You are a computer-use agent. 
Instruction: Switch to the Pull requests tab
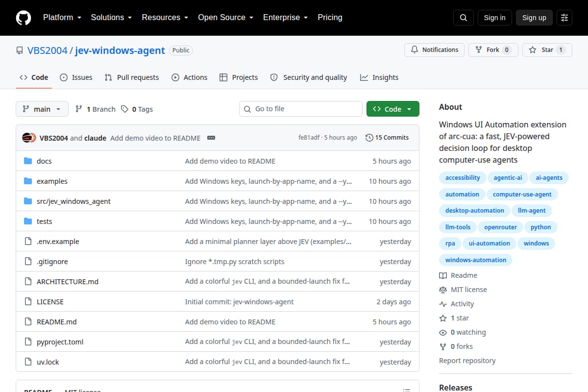click(x=132, y=77)
